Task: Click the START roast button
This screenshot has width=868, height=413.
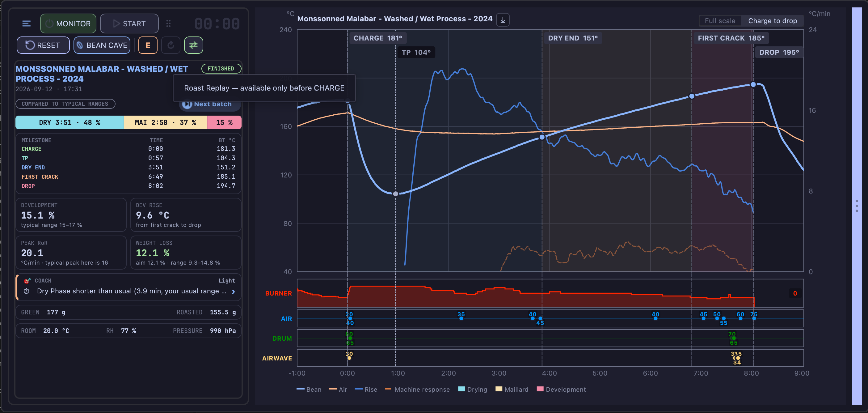Action: pos(129,23)
